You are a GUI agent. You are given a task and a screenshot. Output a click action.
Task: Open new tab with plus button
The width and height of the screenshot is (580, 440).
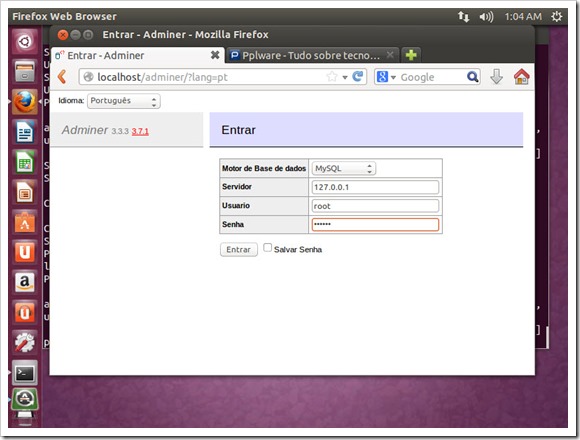point(411,55)
